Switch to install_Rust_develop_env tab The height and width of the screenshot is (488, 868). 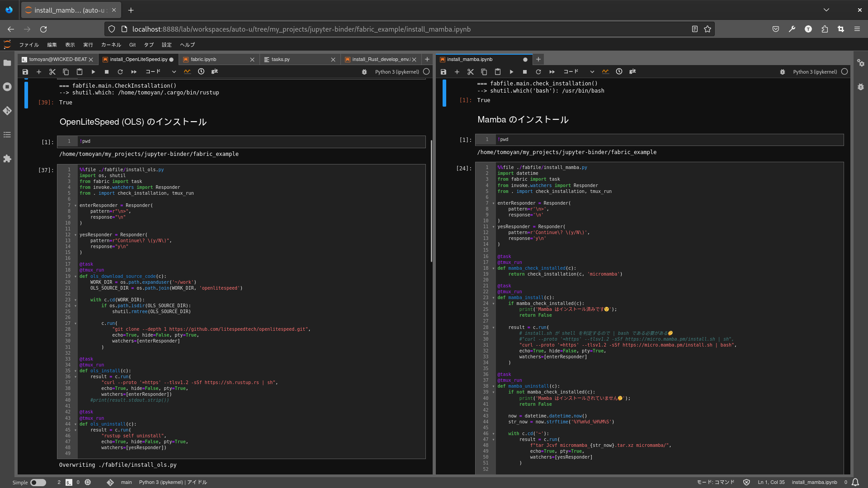tap(381, 59)
